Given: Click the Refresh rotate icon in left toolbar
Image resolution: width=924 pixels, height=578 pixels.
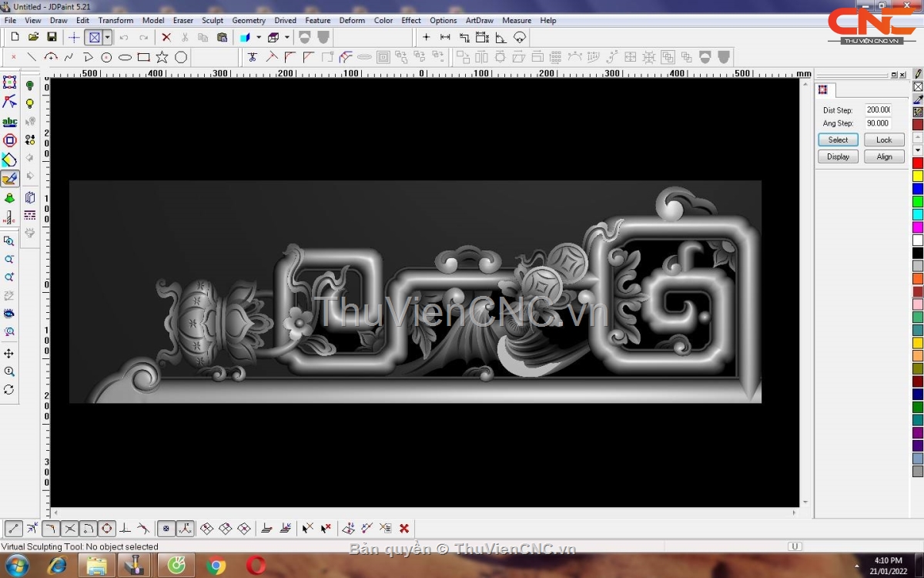Looking at the screenshot, I should (9, 390).
